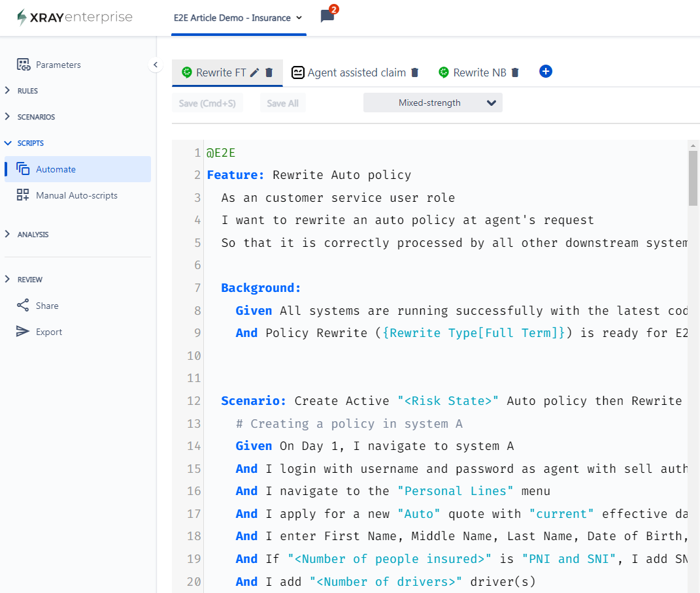This screenshot has height=593, width=700.
Task: Click the Automate scripts icon
Action: pos(23,169)
